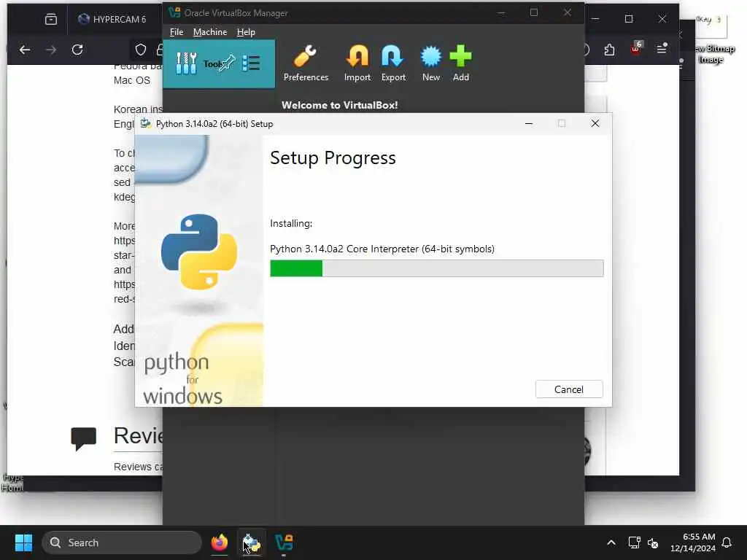Click the Python Setup title bar icon
The image size is (747, 560).
click(x=146, y=123)
